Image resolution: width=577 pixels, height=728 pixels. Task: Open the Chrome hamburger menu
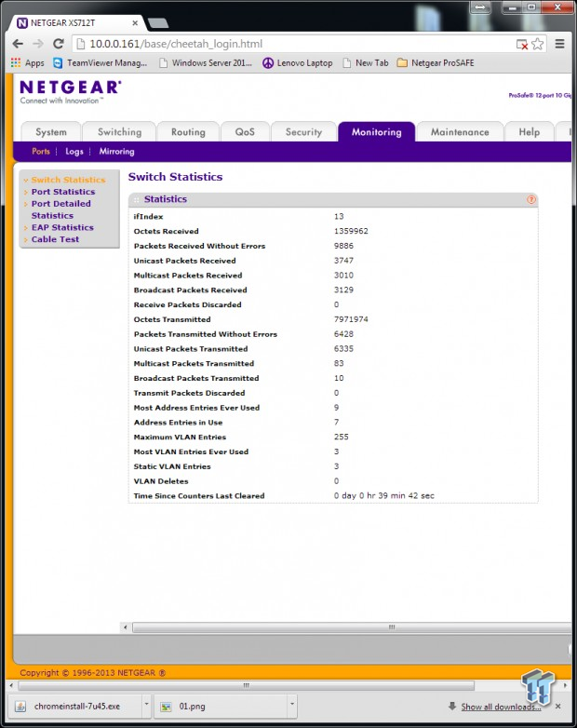click(560, 44)
